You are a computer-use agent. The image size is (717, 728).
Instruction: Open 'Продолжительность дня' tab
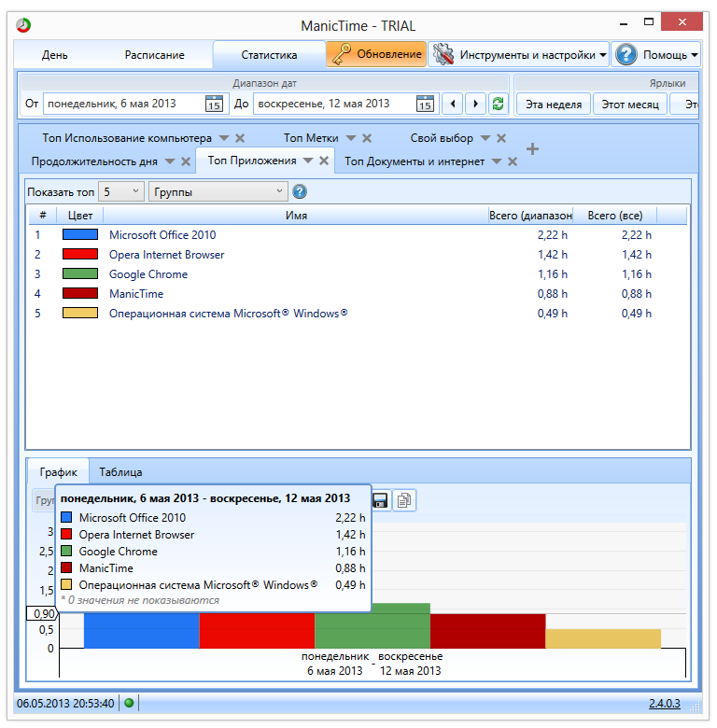tap(94, 161)
